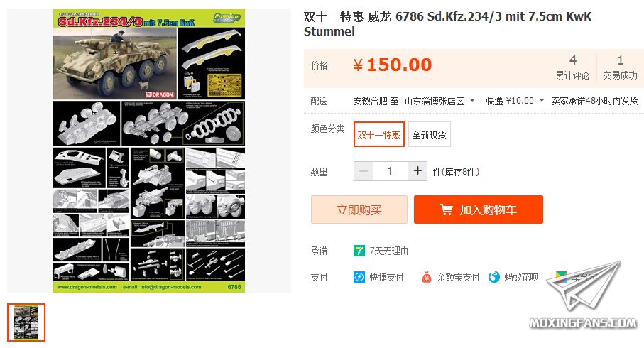This screenshot has height=348, width=644.
Task: Click the green 7-day return guarantee icon
Action: pyautogui.click(x=359, y=251)
